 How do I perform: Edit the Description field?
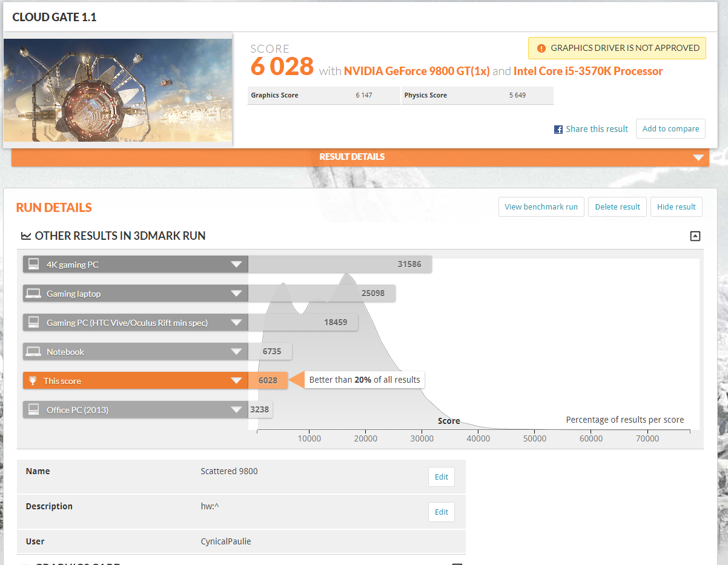point(442,512)
